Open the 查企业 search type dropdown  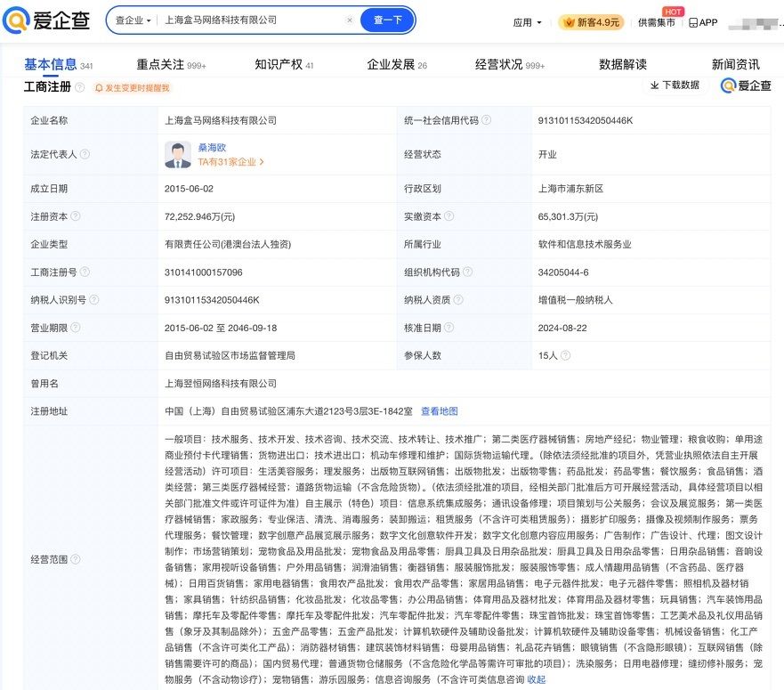132,20
